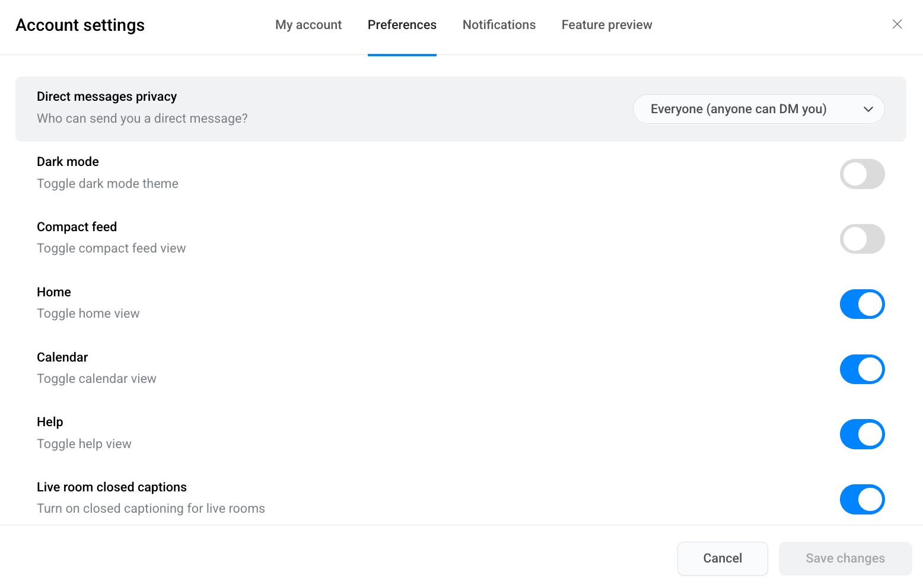This screenshot has height=588, width=923.
Task: Click the chevron arrow in the DM privacy dropdown
Action: tap(868, 109)
